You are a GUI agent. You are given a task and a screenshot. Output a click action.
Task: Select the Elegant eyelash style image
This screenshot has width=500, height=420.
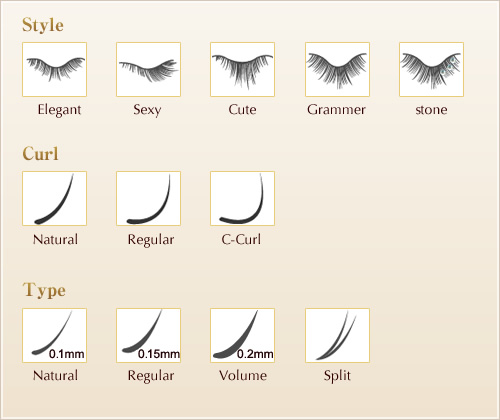click(x=54, y=69)
